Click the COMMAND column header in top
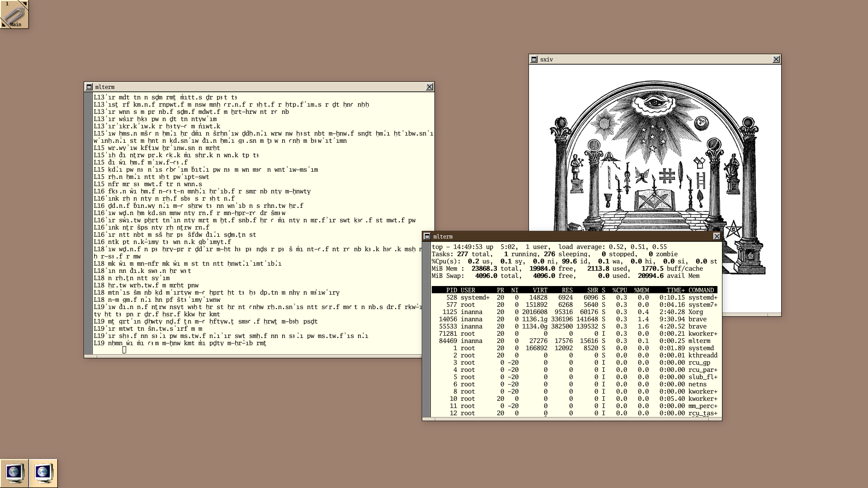This screenshot has width=868, height=488. coord(701,290)
